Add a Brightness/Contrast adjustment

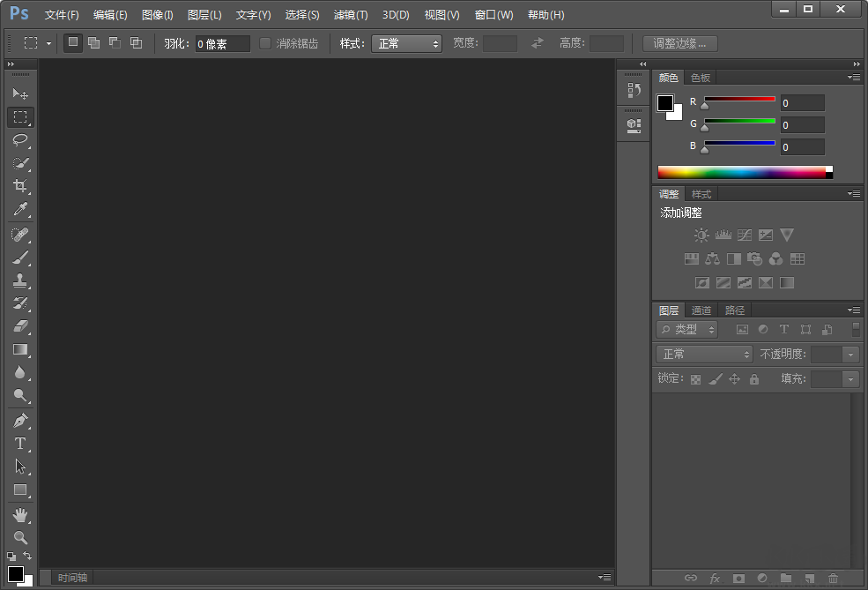click(701, 235)
